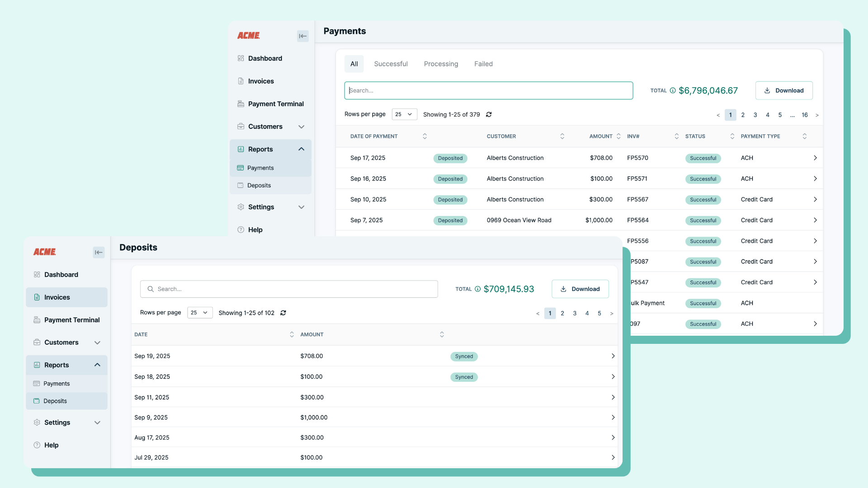Open Sep 17, 2025 payment row chevron

[815, 158]
